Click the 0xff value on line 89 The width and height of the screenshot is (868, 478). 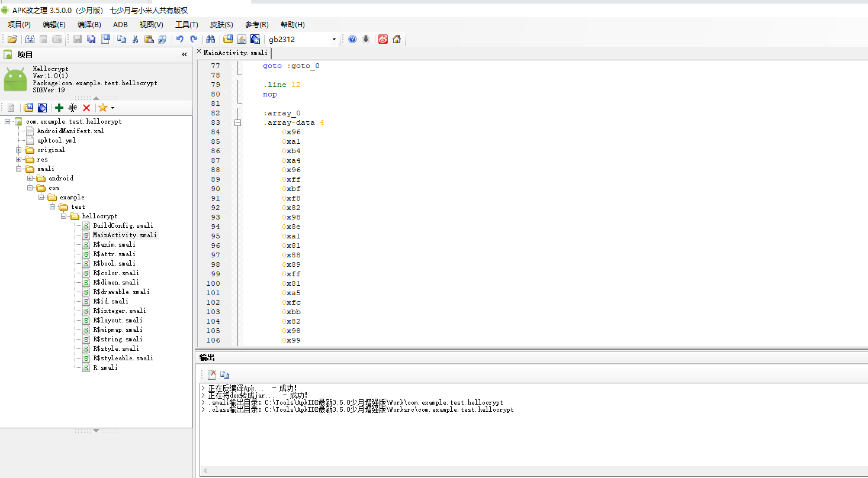(291, 179)
